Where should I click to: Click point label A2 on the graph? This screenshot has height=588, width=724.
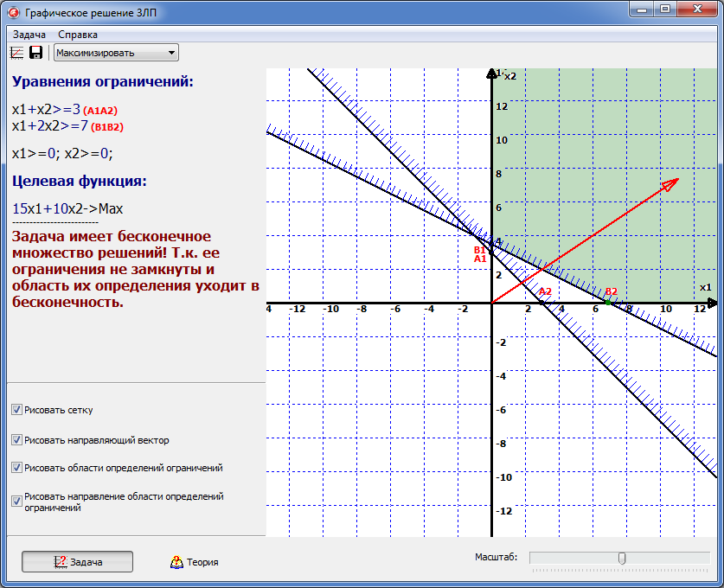tap(544, 292)
